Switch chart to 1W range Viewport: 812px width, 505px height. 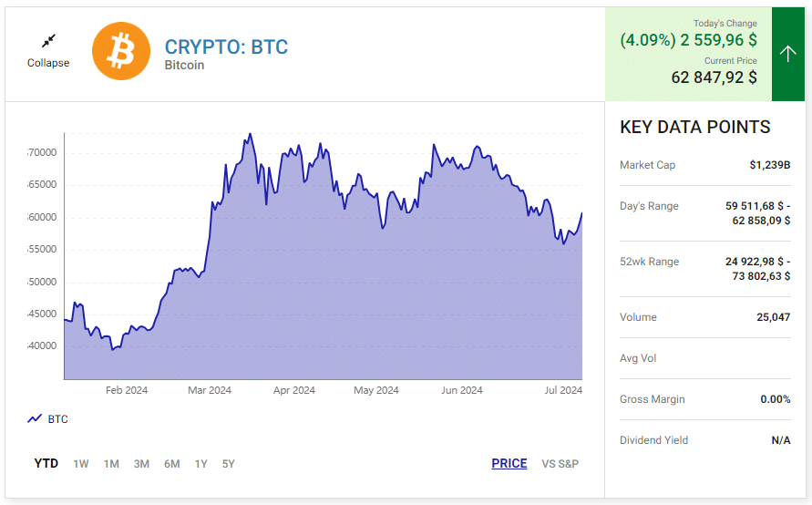tap(81, 464)
